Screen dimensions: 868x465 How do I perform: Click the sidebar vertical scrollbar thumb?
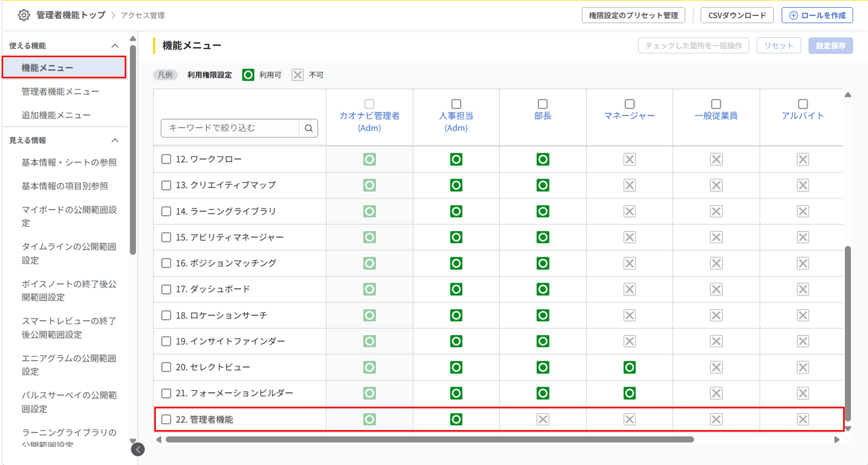(133, 150)
